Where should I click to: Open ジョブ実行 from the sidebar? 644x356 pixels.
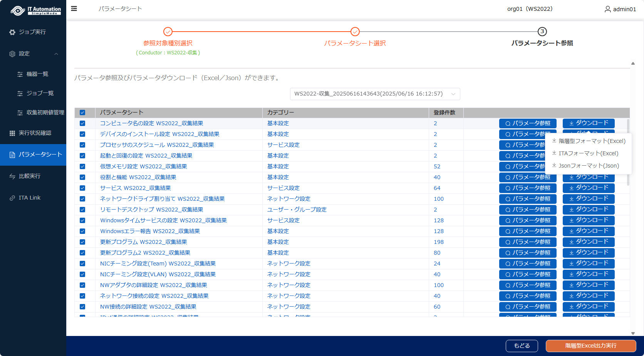(x=32, y=32)
